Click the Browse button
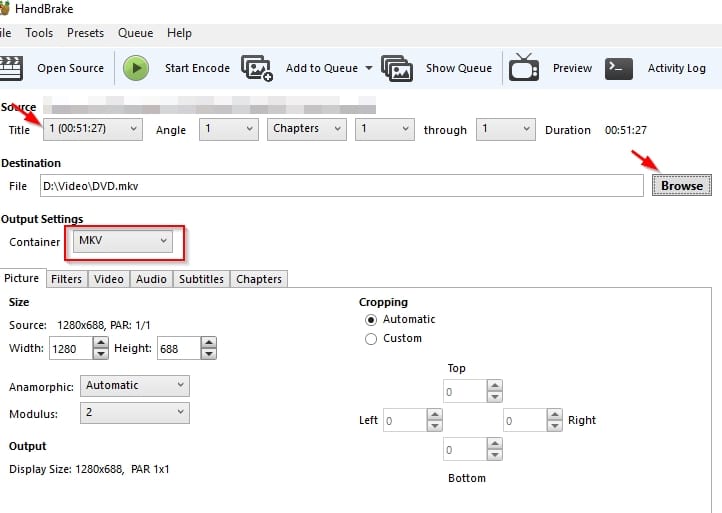Image resolution: width=722 pixels, height=513 pixels. pos(682,185)
